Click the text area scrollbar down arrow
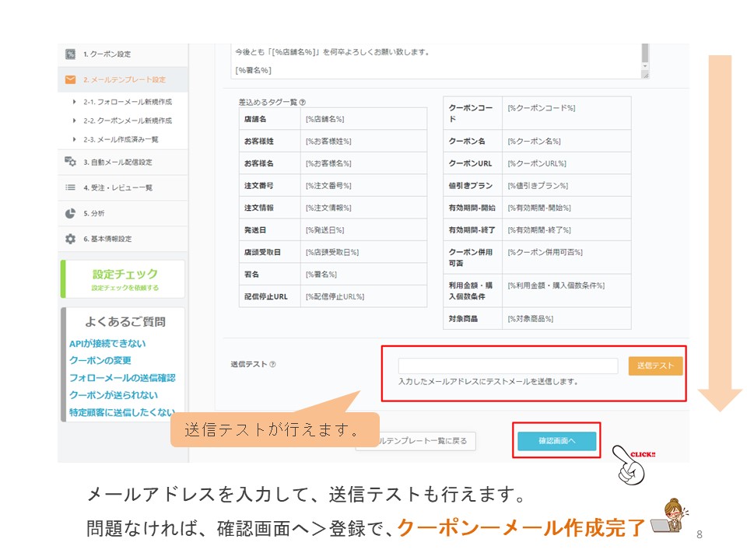Viewport: 747px width, 560px height. (644, 67)
